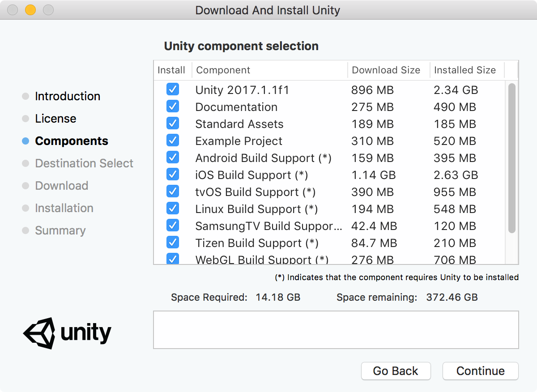Uncheck the Linux Build Support checkbox
Screen dimensions: 537x392
(173, 209)
